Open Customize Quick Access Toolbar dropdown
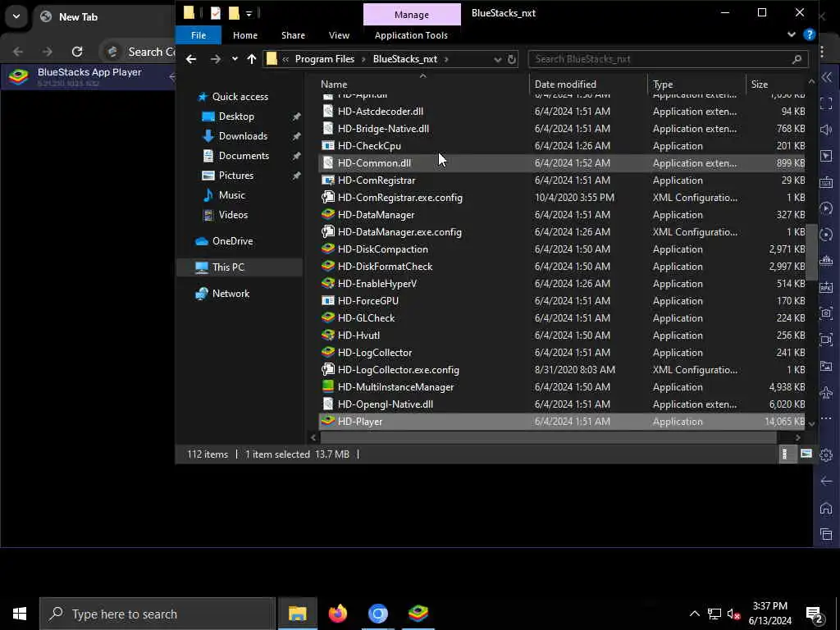 249,13
